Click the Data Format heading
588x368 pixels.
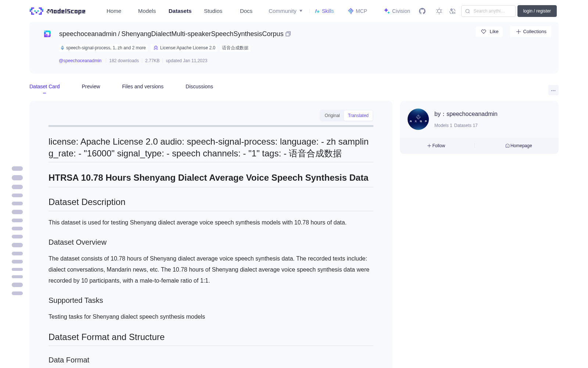[69, 360]
